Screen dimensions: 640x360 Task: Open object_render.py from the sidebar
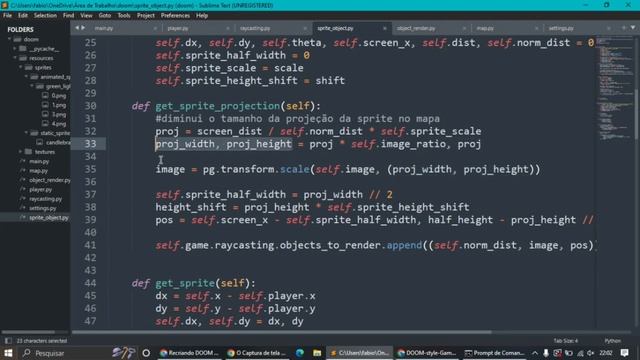[49, 180]
